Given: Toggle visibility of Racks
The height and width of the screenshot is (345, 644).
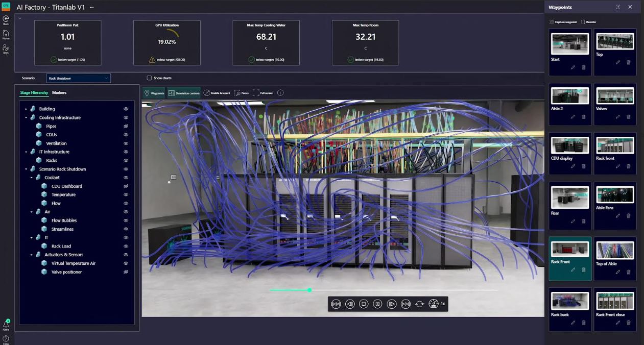Looking at the screenshot, I should coord(126,160).
